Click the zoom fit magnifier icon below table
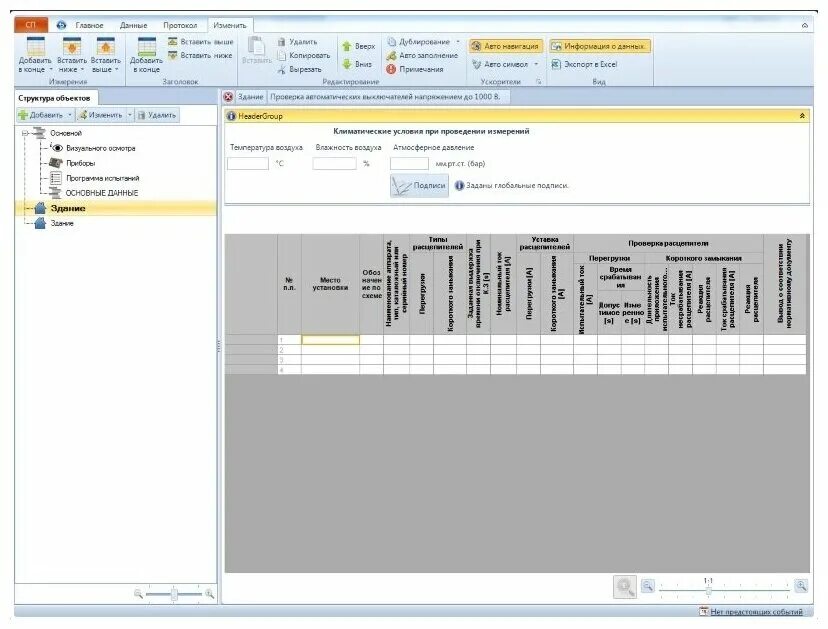Image resolution: width=828 pixels, height=629 pixels. click(x=625, y=587)
